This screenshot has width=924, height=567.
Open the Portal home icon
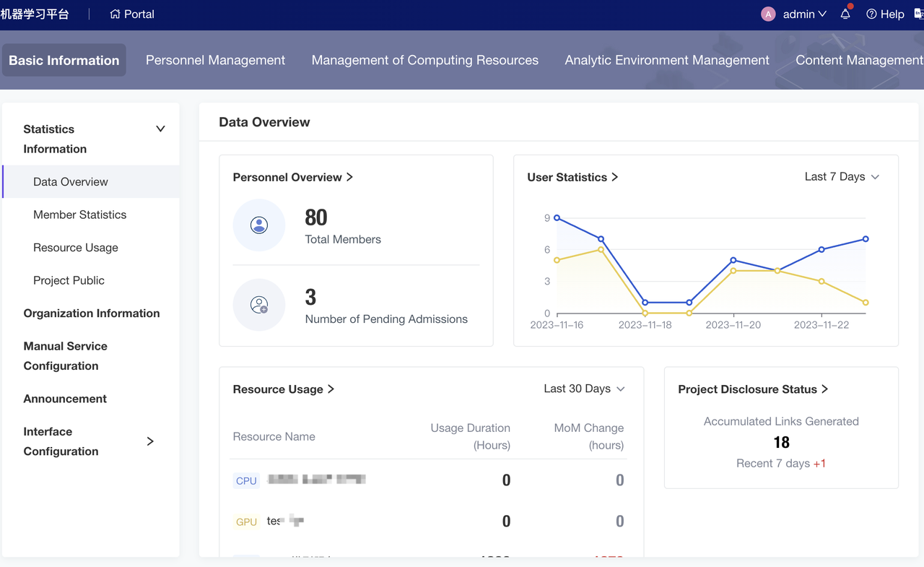[x=115, y=14]
